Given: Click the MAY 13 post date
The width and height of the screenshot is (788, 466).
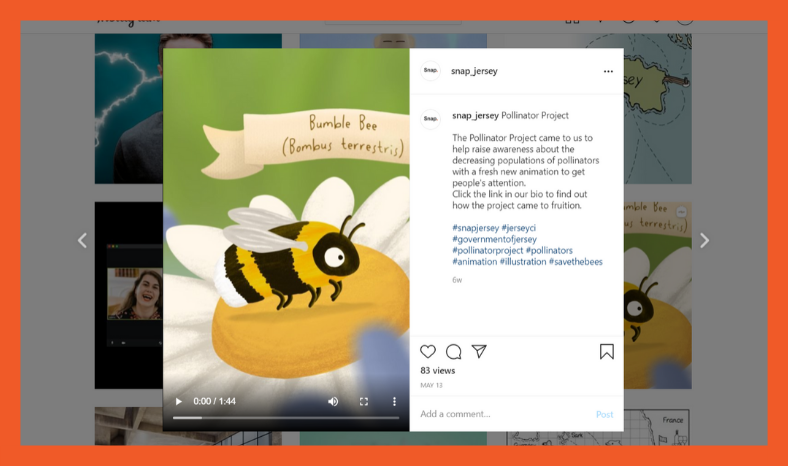Looking at the screenshot, I should point(431,385).
